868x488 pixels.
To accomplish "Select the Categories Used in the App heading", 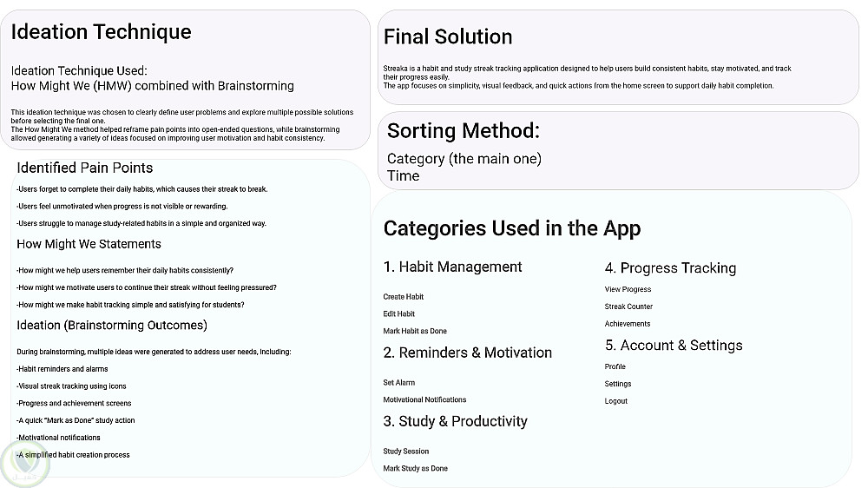I will coord(512,228).
